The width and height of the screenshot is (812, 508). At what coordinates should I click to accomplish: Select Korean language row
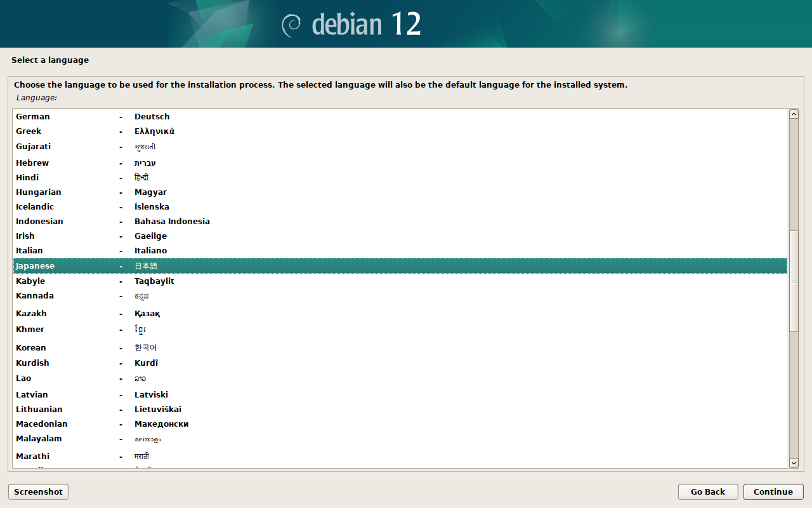tap(400, 347)
